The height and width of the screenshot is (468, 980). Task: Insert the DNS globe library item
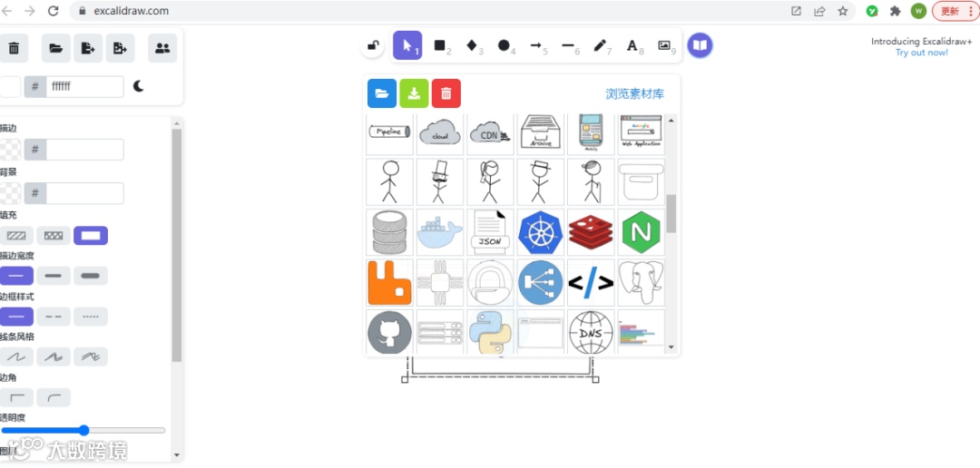591,332
